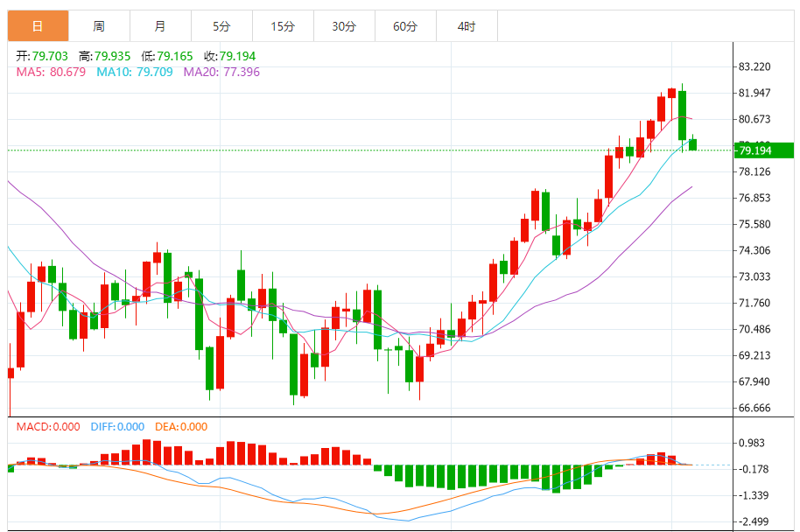Click the MA20: 77.396 indicator label

point(221,72)
